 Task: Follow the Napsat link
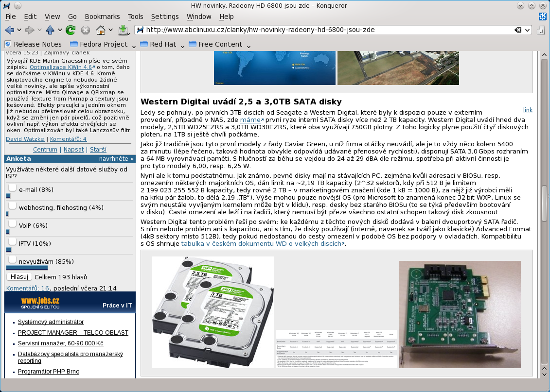point(73,150)
